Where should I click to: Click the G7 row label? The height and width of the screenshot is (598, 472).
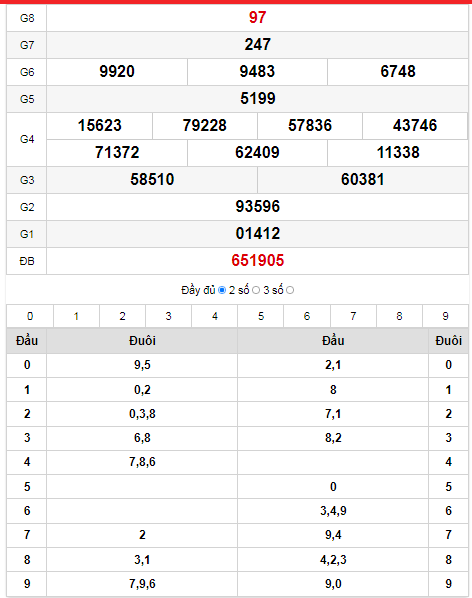point(27,45)
